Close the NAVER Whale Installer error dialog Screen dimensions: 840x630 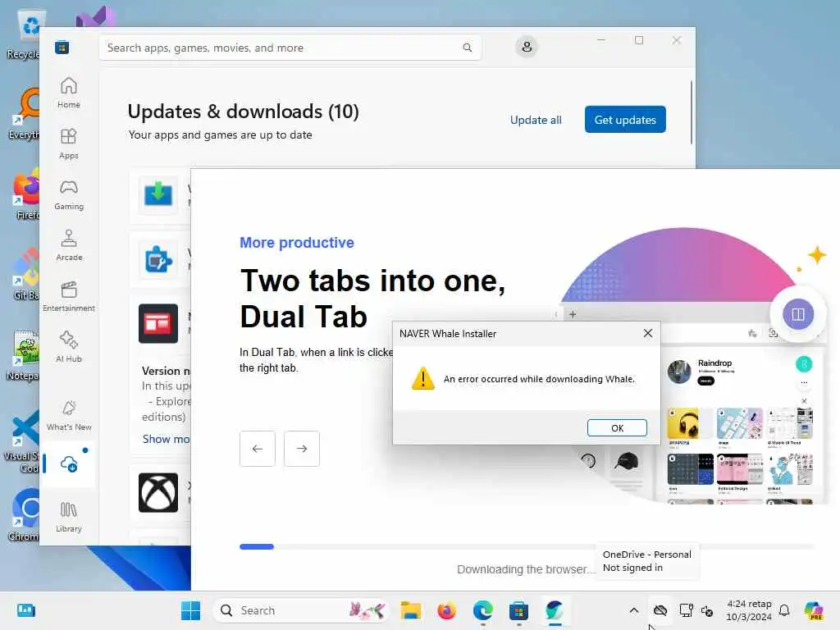648,333
